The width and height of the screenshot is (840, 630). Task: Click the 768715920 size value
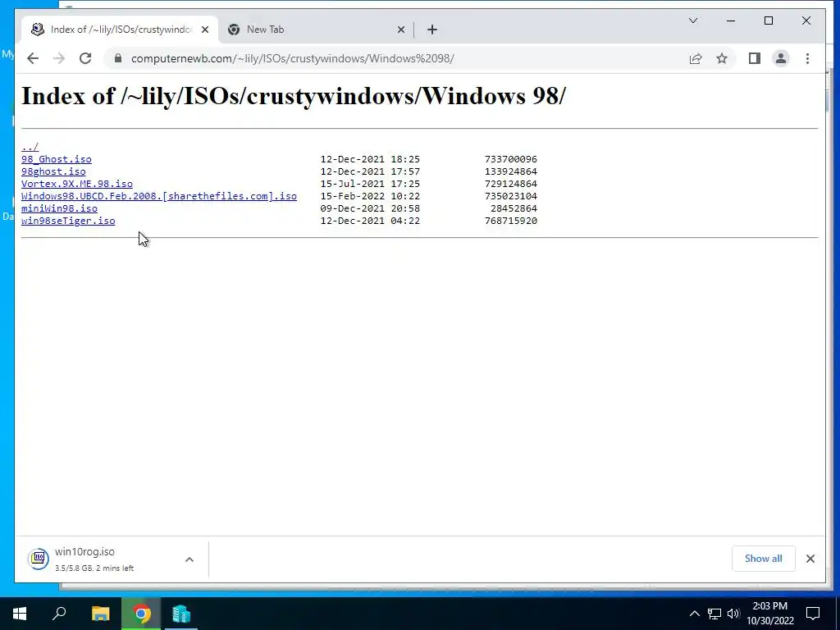tap(510, 221)
